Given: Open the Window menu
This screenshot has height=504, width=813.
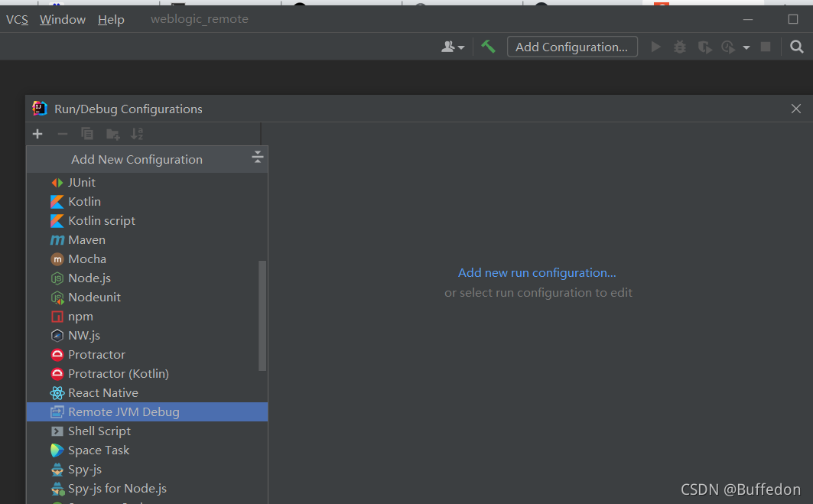Looking at the screenshot, I should [x=63, y=20].
